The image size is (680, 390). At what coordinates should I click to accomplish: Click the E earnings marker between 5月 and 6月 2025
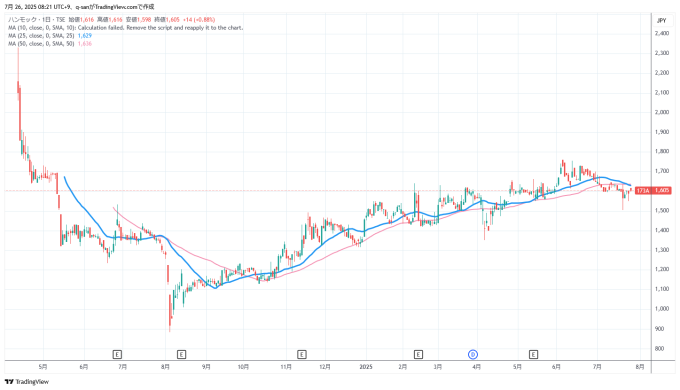tap(533, 354)
